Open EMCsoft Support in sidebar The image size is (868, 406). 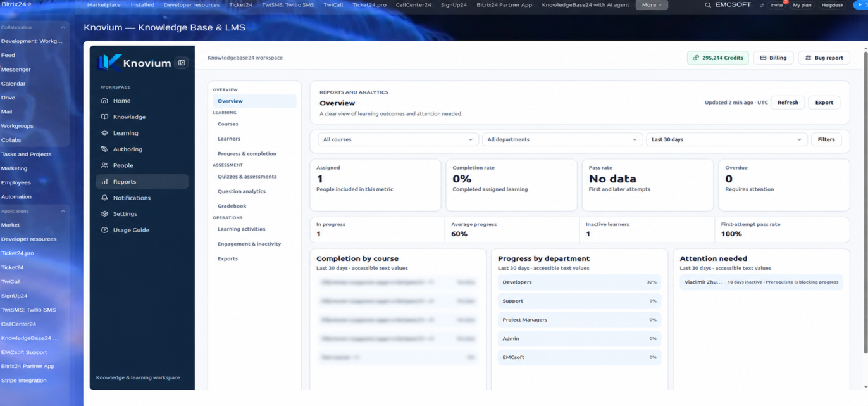pyautogui.click(x=24, y=352)
